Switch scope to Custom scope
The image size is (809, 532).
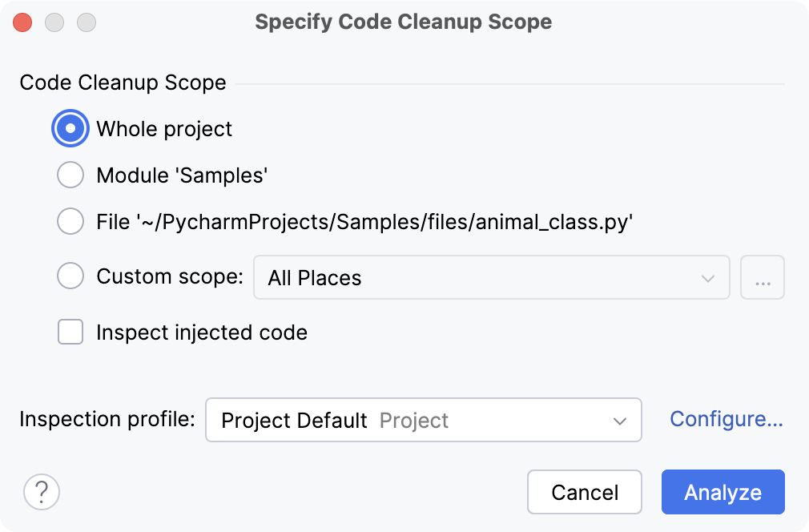[70, 276]
